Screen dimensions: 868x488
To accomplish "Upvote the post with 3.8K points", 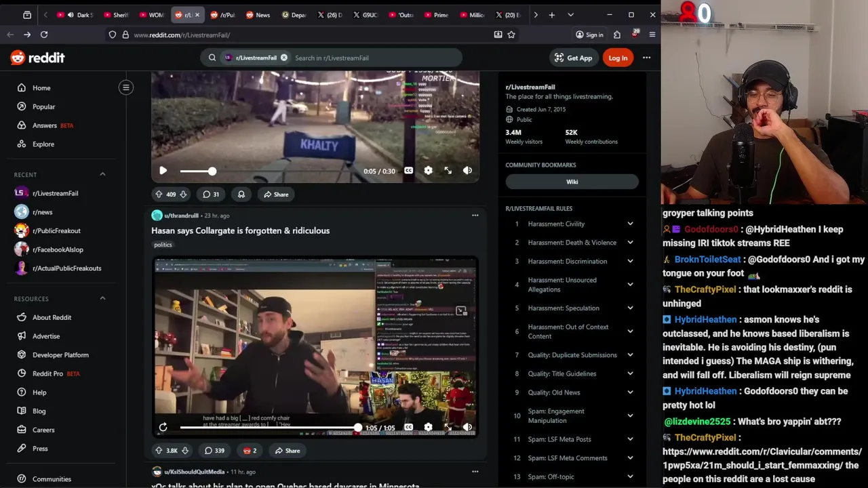I will point(159,451).
